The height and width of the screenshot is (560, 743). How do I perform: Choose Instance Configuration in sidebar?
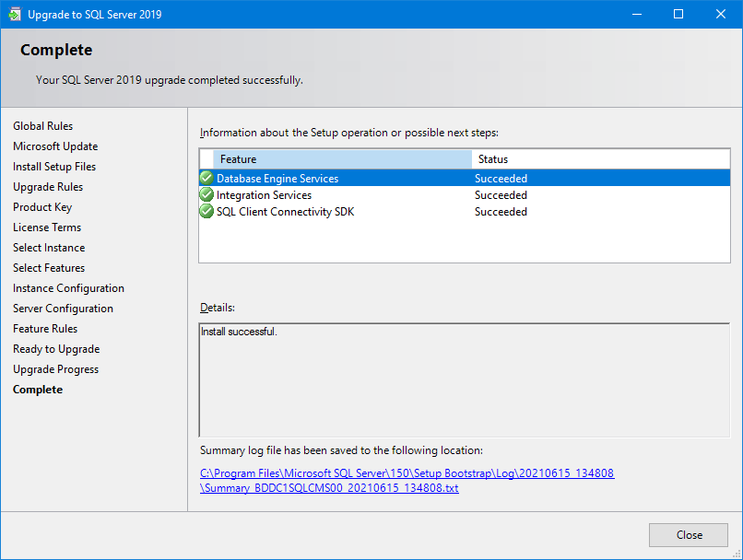[68, 288]
